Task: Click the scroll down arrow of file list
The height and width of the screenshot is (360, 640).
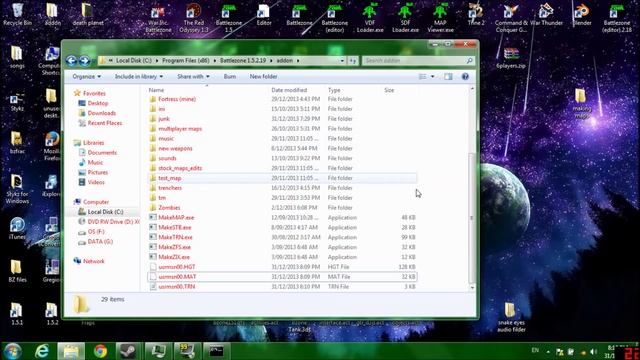Action: [472, 288]
